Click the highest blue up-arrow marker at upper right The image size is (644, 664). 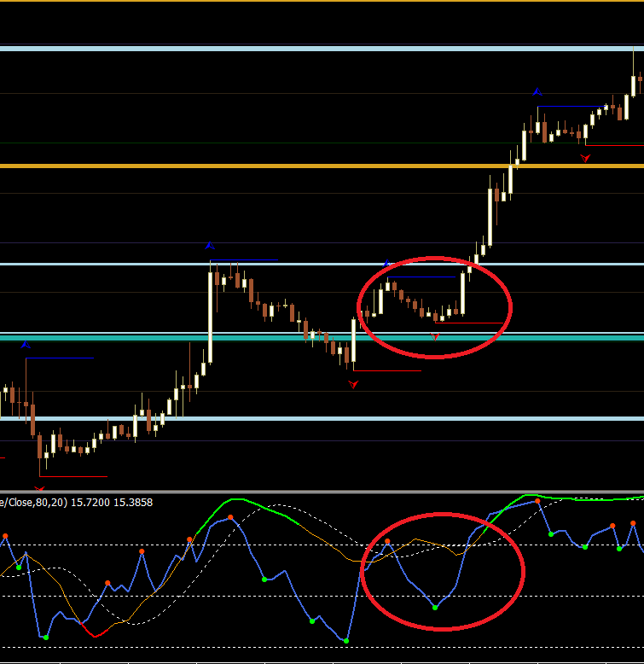point(537,92)
